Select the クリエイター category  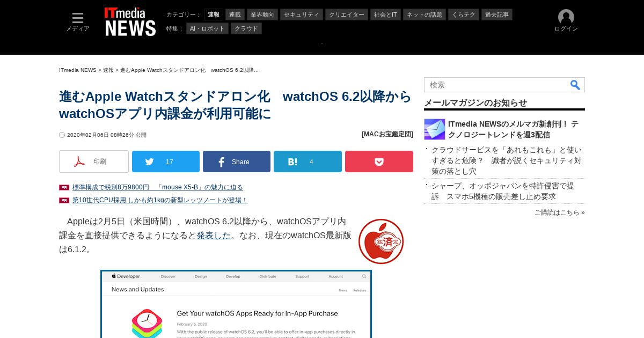(347, 14)
